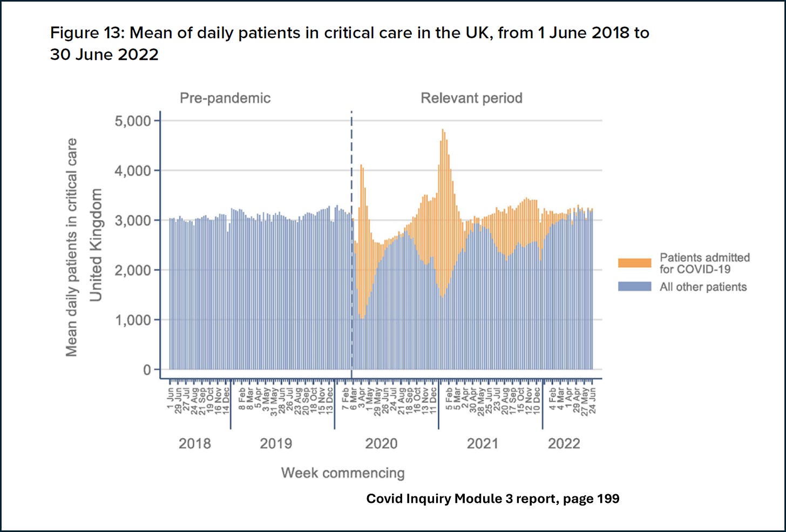Click the 'Pre-pandemic' section heading

[225, 98]
